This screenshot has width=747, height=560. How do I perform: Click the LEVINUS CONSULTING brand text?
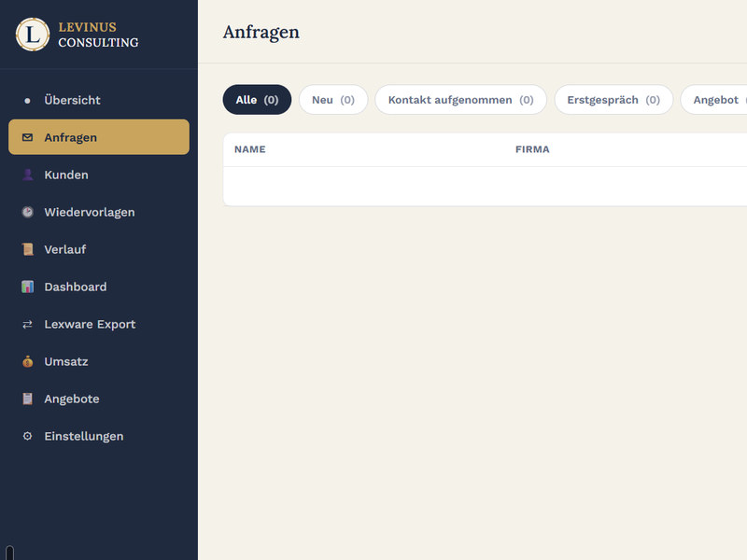pos(99,35)
